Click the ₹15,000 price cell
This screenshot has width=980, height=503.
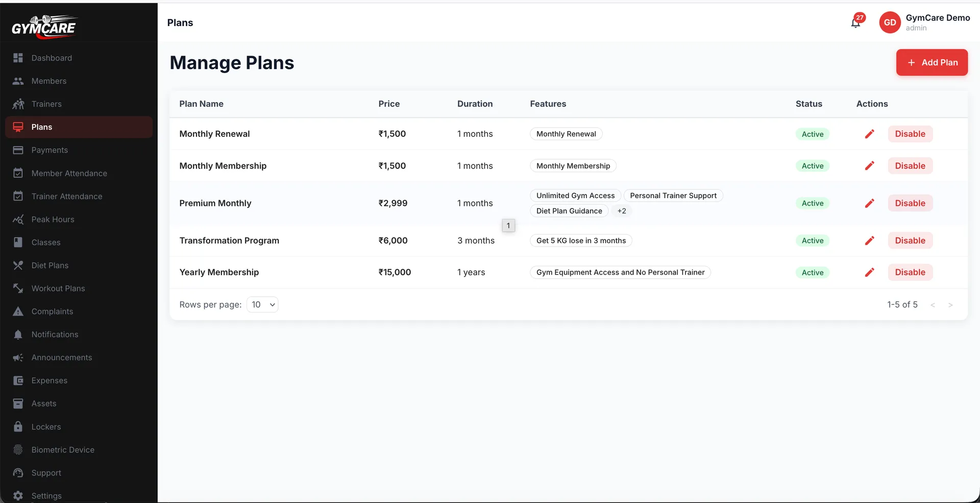click(395, 272)
